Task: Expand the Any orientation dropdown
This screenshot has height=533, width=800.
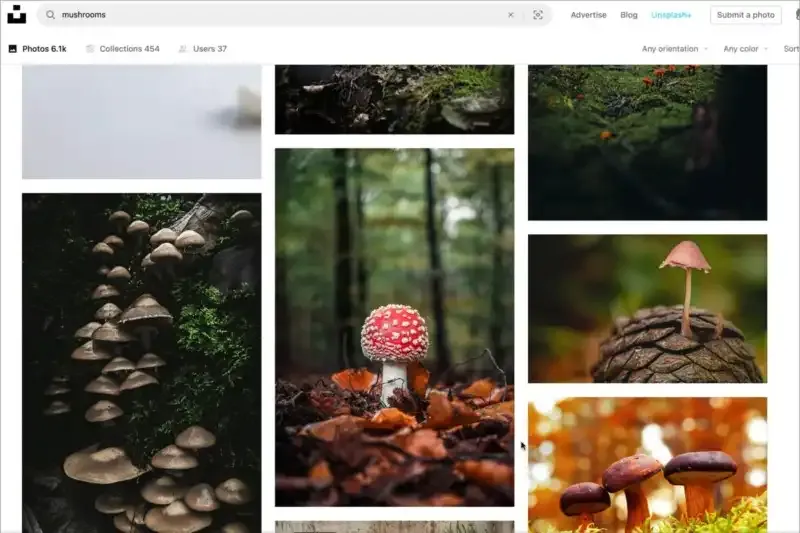Action: [x=674, y=48]
